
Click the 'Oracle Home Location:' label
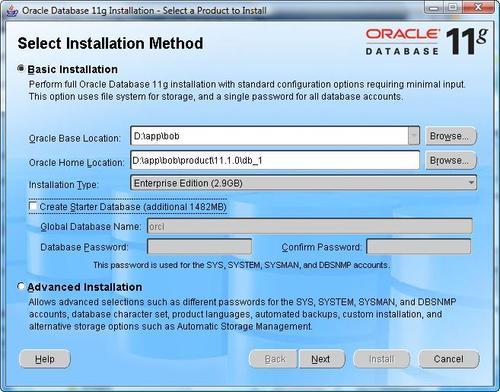[x=76, y=162]
